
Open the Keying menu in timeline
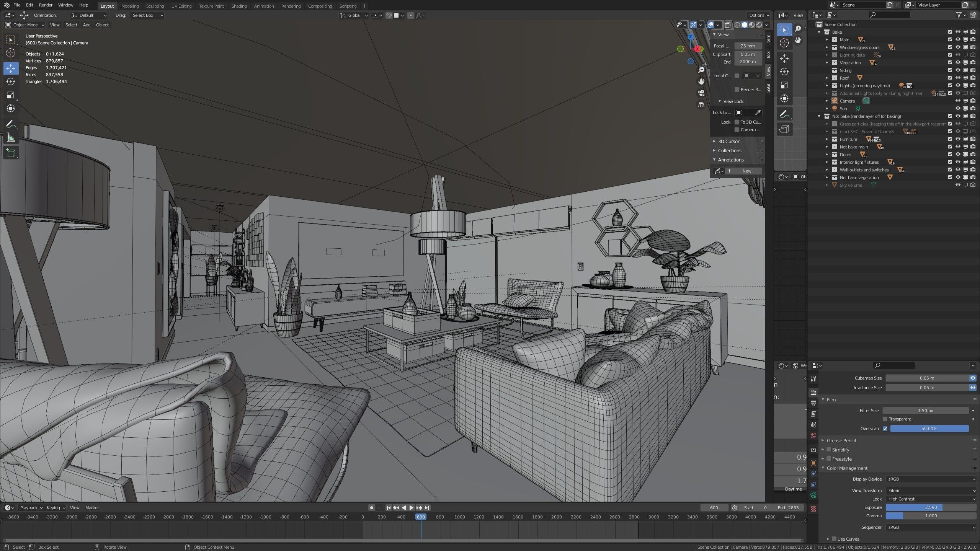tap(56, 508)
